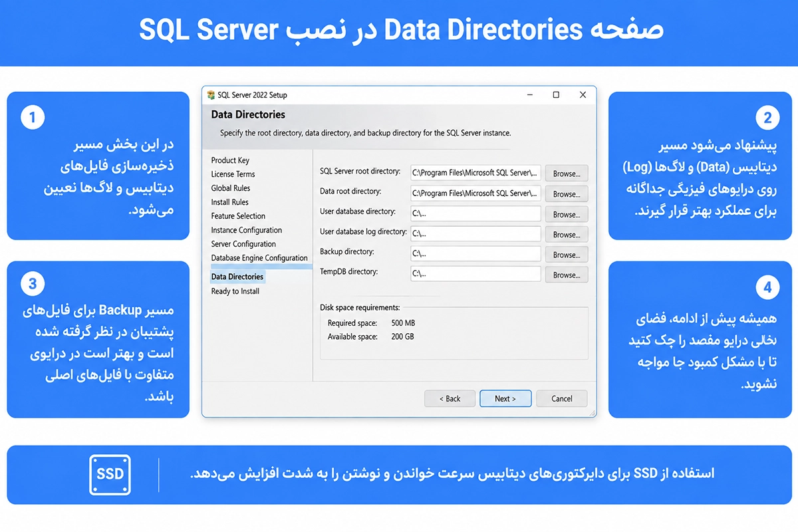The width and height of the screenshot is (798, 532).
Task: Browse for SQL Server root directory
Action: [x=567, y=174]
